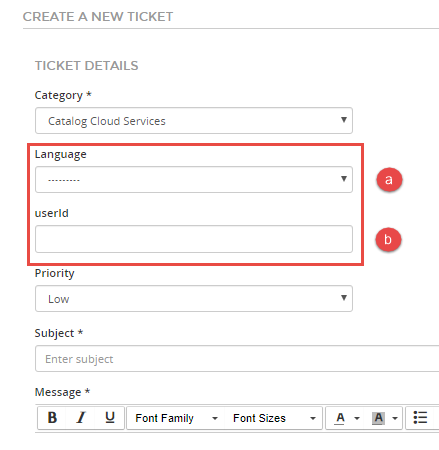Open the Language dropdown
Viewport: 439px width, 450px height.
(x=194, y=180)
